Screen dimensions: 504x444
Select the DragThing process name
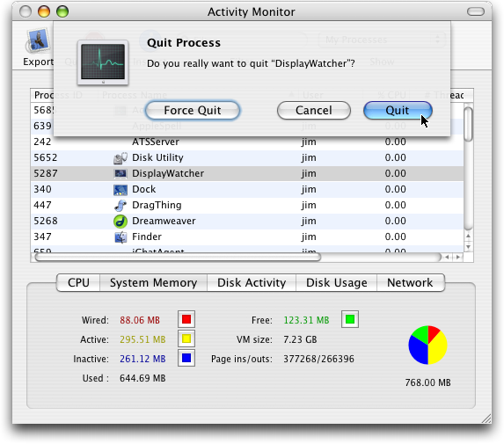(x=157, y=205)
